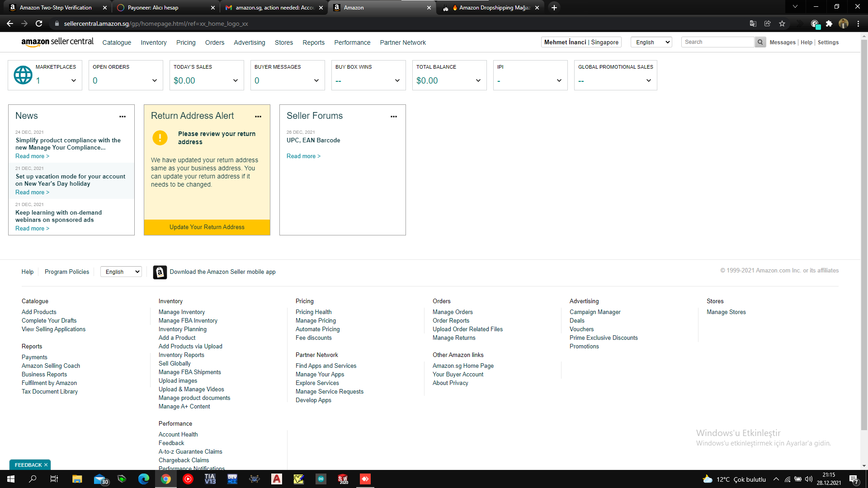Click the page vertical scrollbar
The image size is (868, 488).
(864, 235)
